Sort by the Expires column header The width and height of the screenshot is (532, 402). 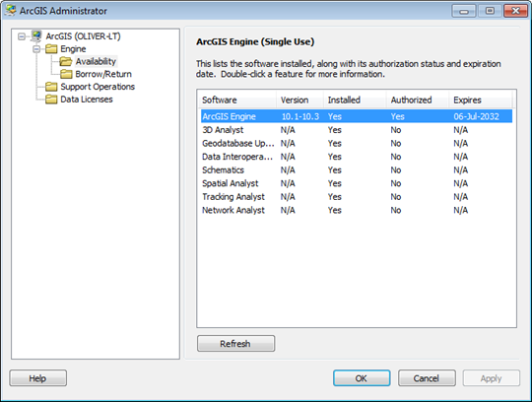click(x=481, y=100)
